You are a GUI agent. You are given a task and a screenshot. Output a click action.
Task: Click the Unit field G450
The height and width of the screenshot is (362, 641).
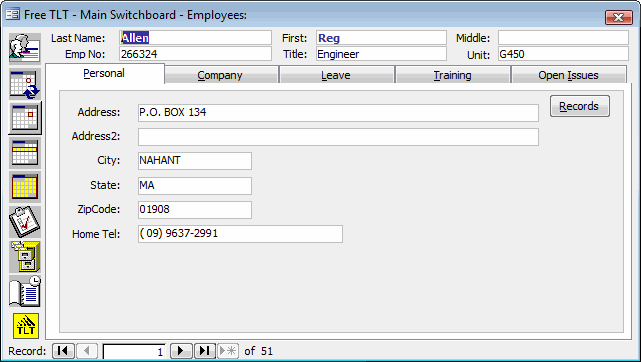pos(563,54)
